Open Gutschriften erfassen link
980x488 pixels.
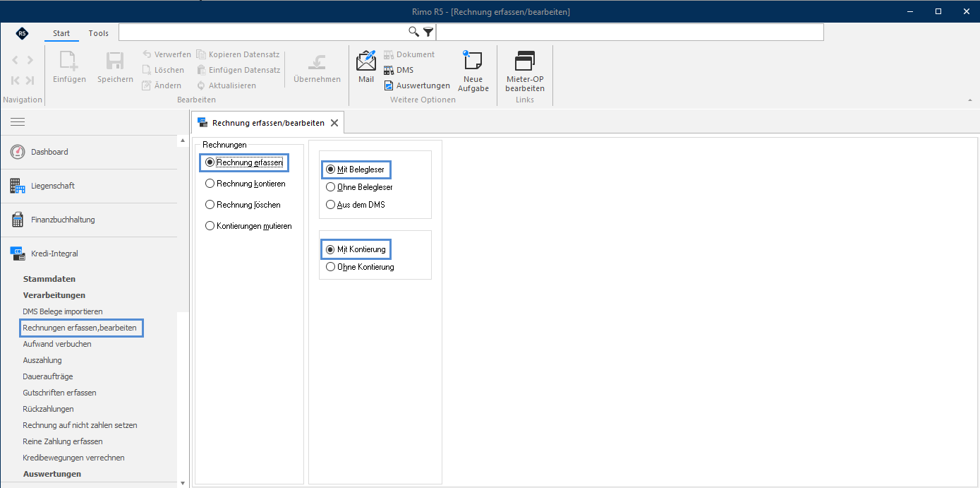[x=59, y=393]
